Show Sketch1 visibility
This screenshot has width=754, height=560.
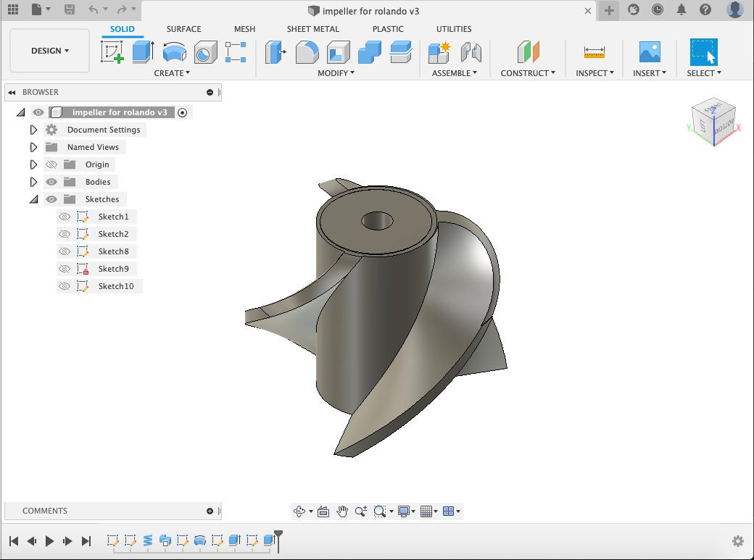pyautogui.click(x=64, y=217)
